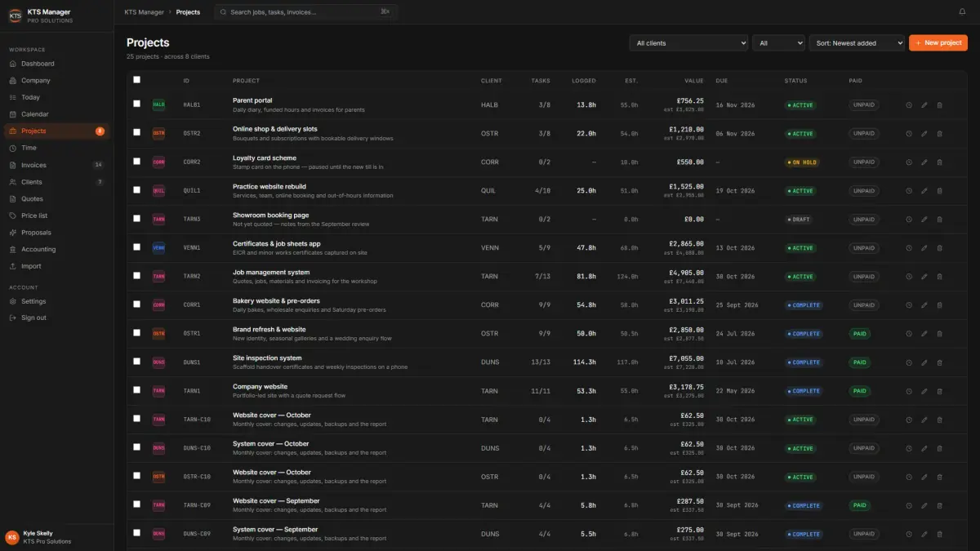This screenshot has height=551, width=980.
Task: Check the Loyalty card scheme row checkbox
Action: [136, 161]
